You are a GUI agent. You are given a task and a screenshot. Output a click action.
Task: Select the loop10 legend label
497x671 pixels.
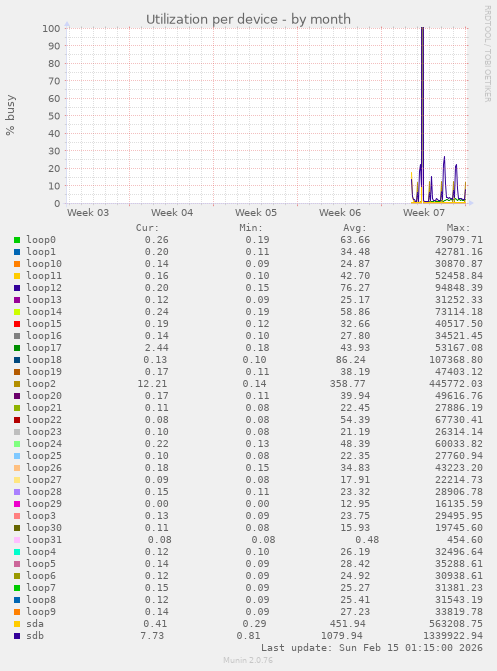(x=44, y=264)
